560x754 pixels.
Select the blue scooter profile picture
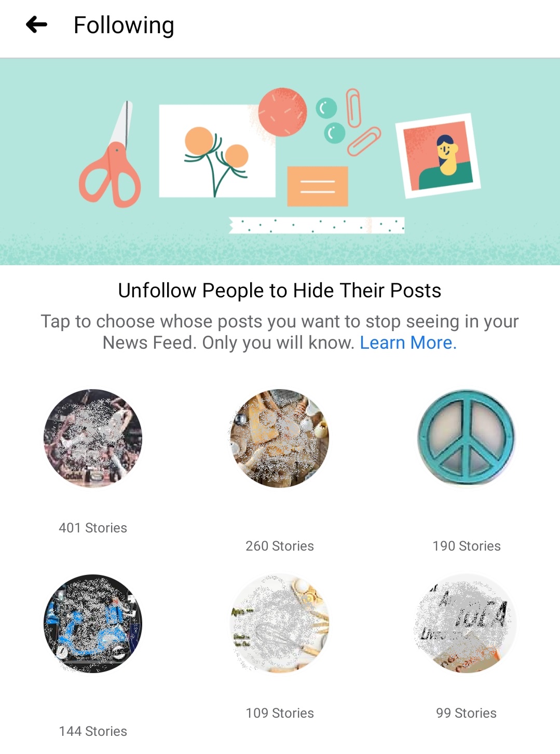[x=93, y=623]
